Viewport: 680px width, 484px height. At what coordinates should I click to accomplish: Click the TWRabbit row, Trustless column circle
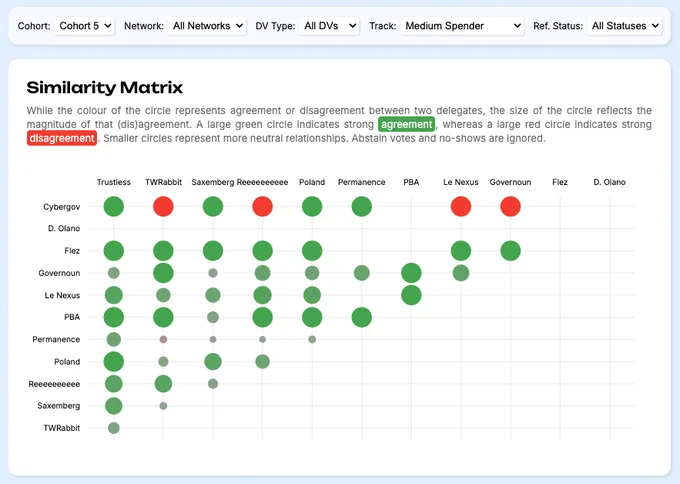114,428
